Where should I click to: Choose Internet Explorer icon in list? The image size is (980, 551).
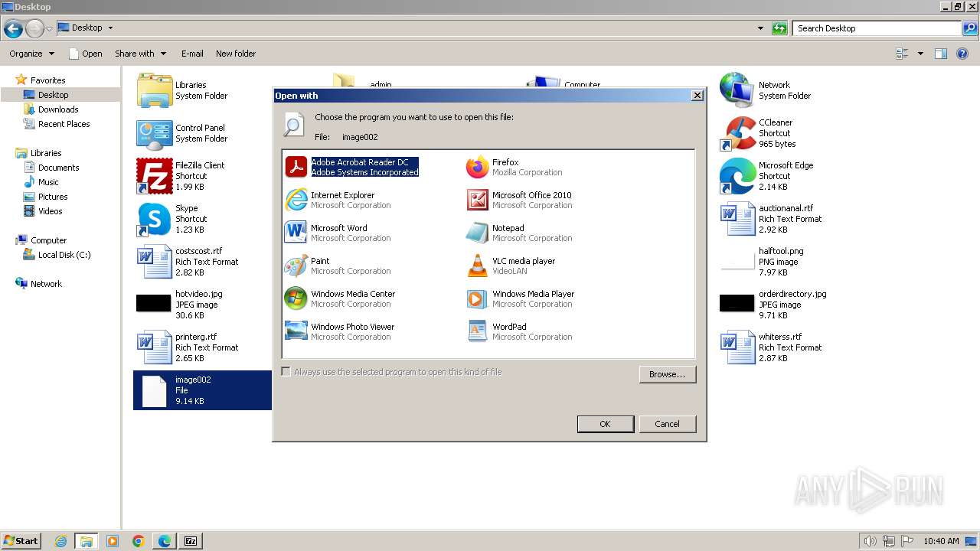coord(296,200)
